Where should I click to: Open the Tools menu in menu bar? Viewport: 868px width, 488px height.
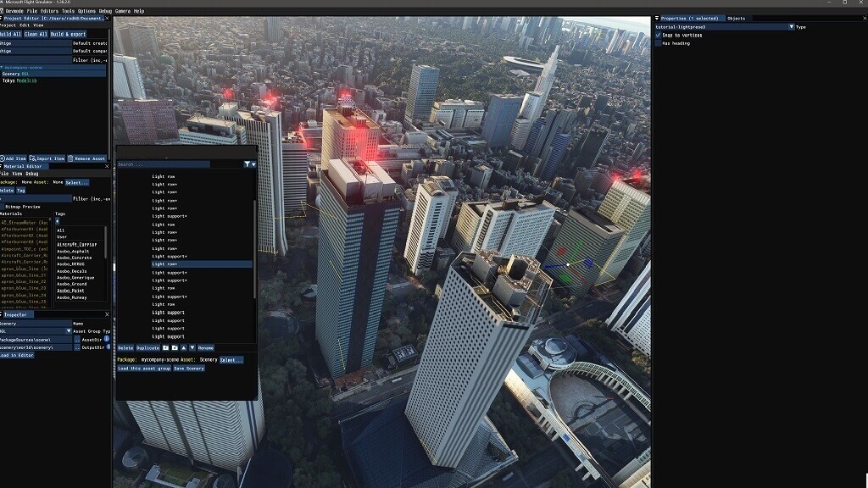68,11
